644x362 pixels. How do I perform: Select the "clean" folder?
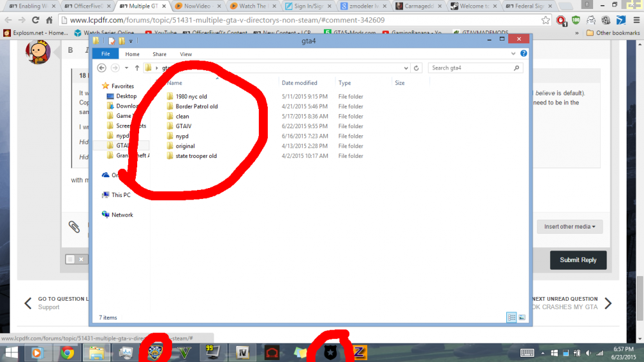(x=182, y=117)
